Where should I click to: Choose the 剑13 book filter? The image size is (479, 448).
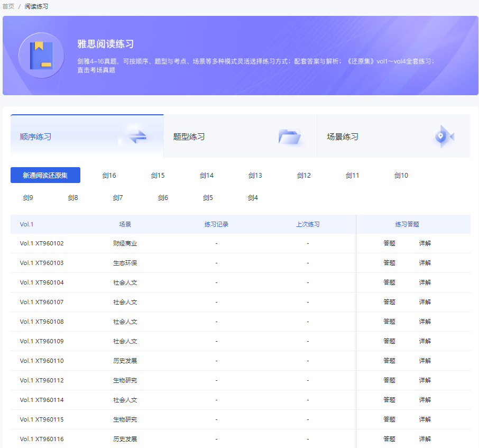(x=255, y=176)
